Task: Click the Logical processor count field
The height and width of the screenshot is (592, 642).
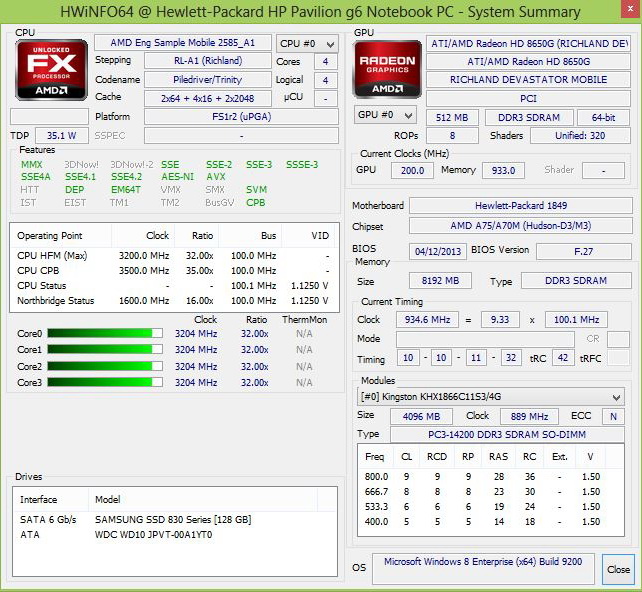Action: 326,80
